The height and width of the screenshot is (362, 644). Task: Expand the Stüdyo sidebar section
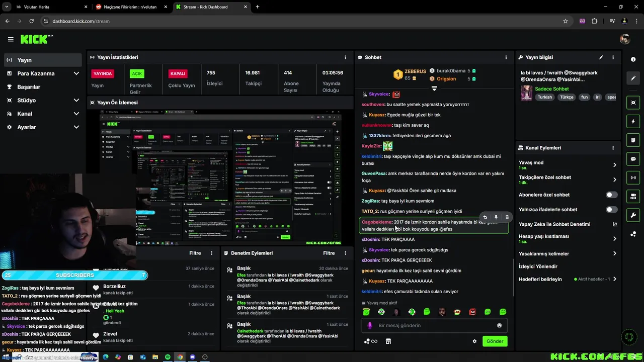pos(76,100)
